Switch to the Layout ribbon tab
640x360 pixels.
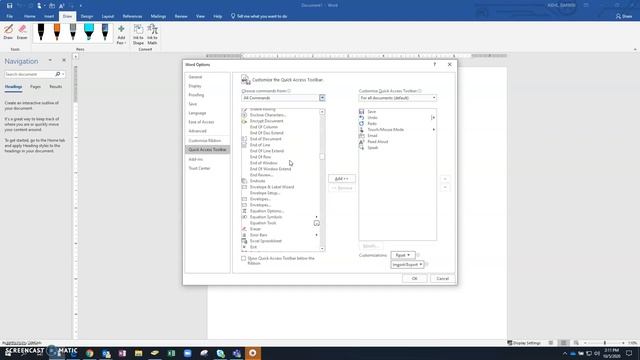point(108,16)
